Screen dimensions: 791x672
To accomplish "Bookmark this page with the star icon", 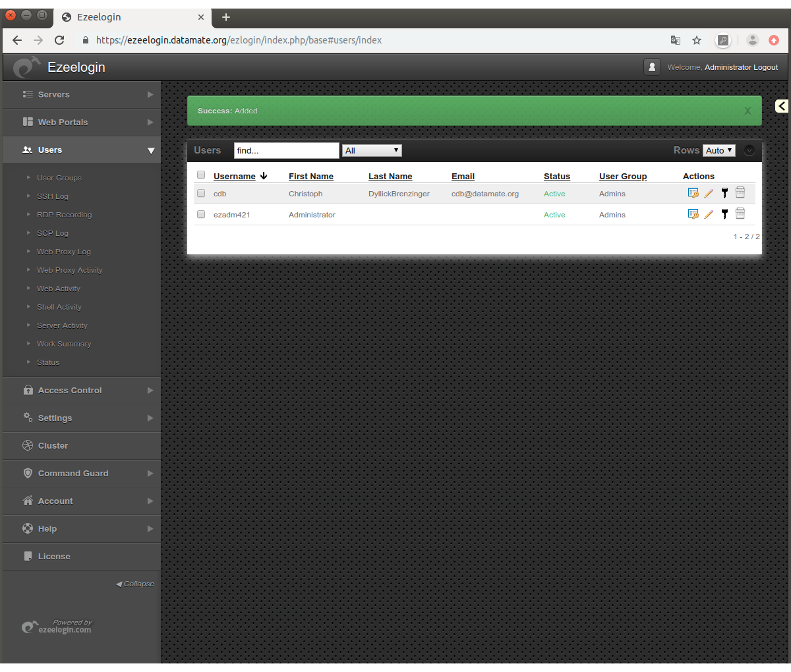I will [x=697, y=40].
